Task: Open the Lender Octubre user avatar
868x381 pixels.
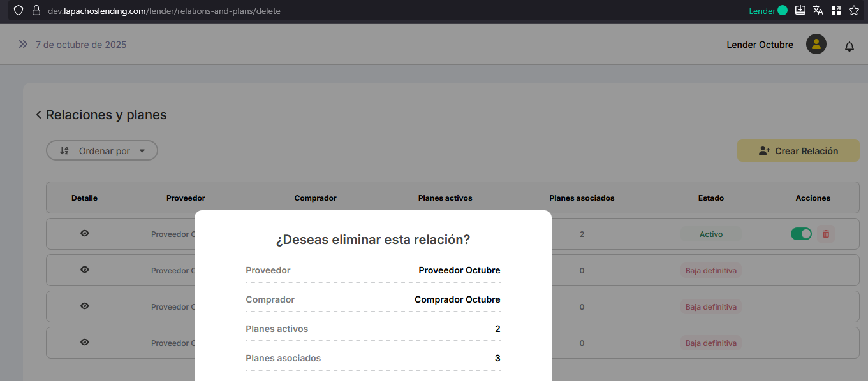Action: pos(816,45)
